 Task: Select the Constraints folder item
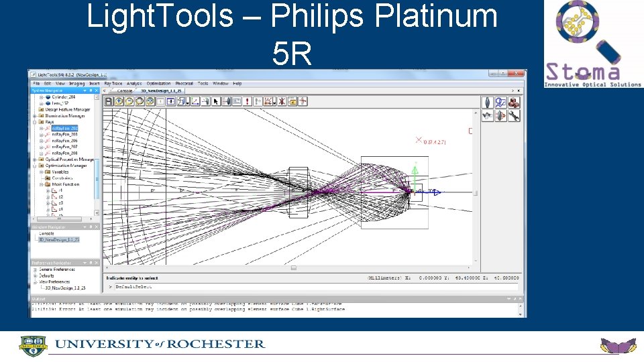[62, 178]
